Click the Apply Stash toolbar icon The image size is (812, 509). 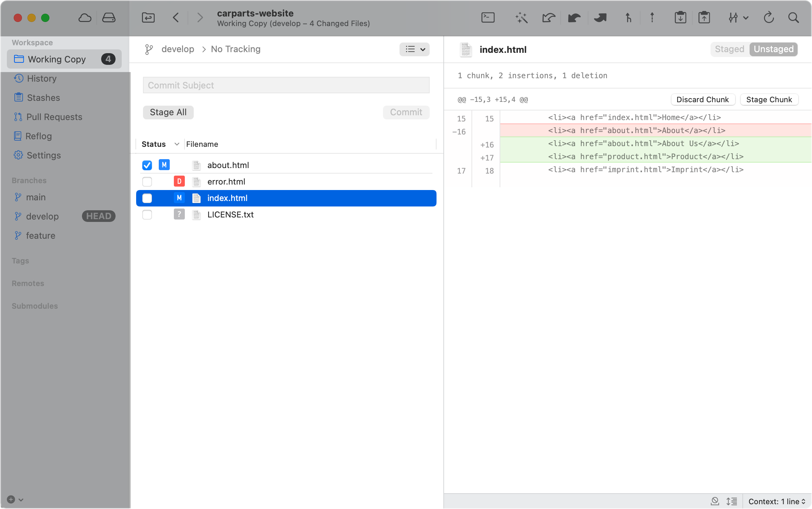click(704, 17)
